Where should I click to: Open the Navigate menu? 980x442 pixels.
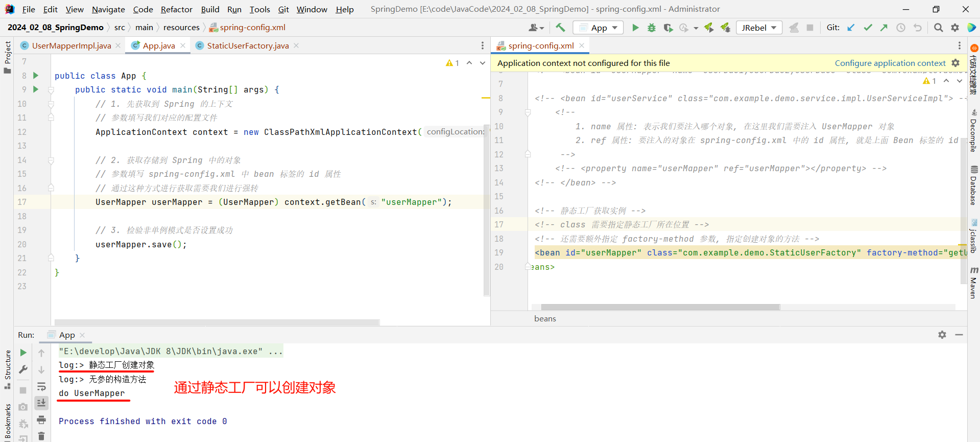[x=108, y=9]
